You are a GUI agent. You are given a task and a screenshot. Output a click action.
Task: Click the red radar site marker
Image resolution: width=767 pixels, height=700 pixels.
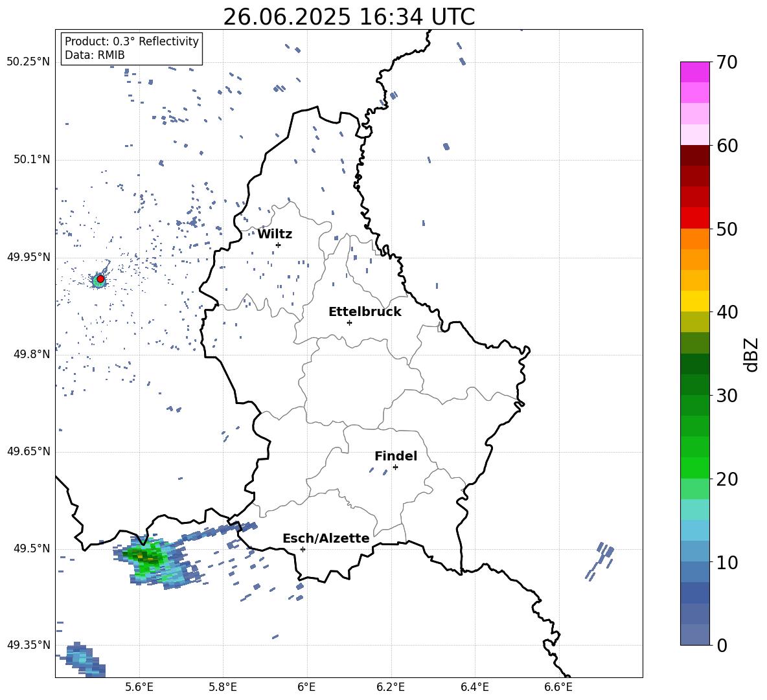(100, 279)
